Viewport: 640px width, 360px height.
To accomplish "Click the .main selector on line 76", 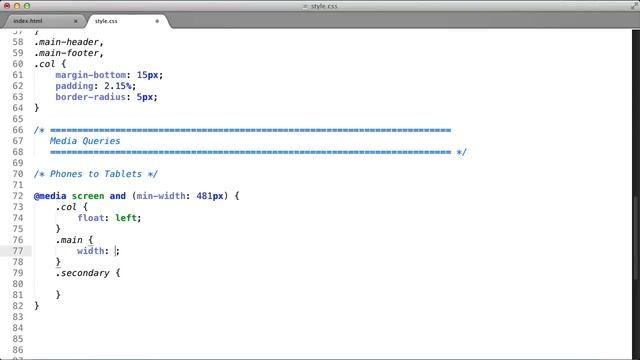I will click(x=69, y=240).
